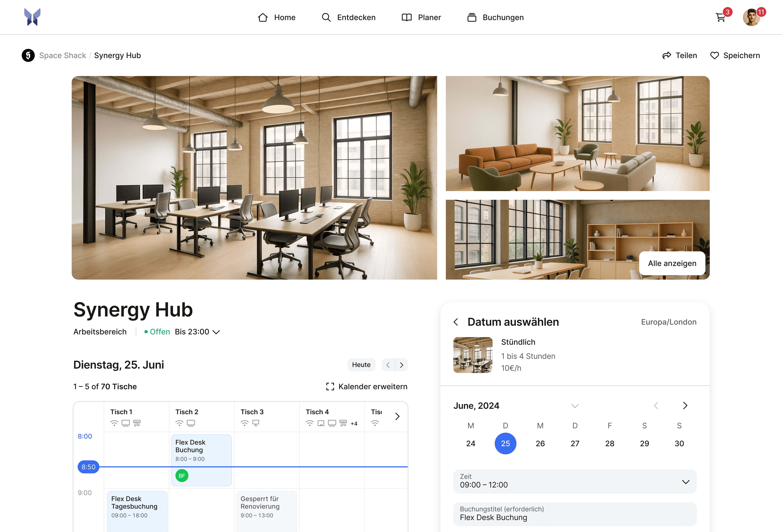The width and height of the screenshot is (782, 532).
Task: Save space via Speichern heart icon
Action: (x=714, y=56)
